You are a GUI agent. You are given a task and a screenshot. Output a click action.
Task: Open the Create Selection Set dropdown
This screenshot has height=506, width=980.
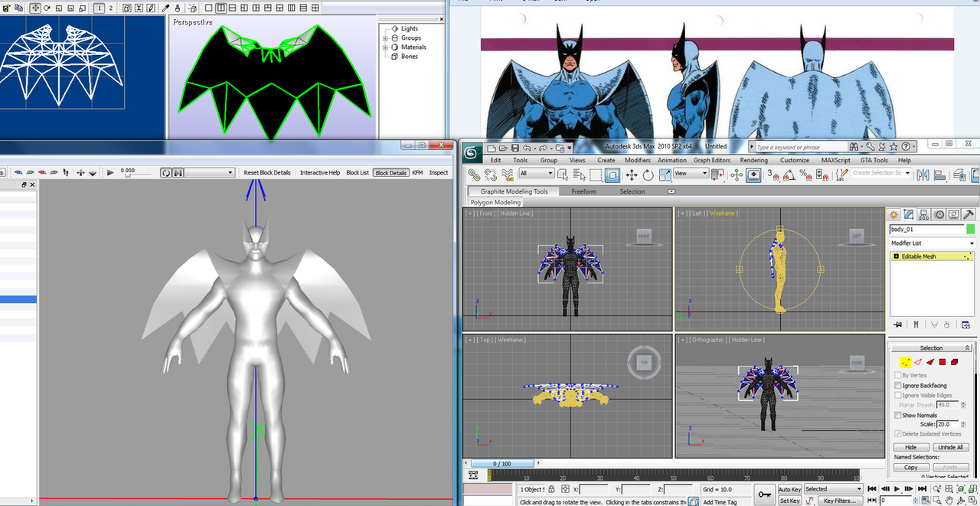[x=881, y=173]
